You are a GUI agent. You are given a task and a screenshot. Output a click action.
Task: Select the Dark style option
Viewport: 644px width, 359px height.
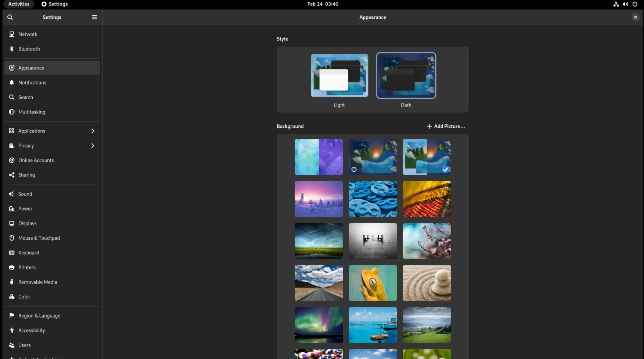coord(406,76)
